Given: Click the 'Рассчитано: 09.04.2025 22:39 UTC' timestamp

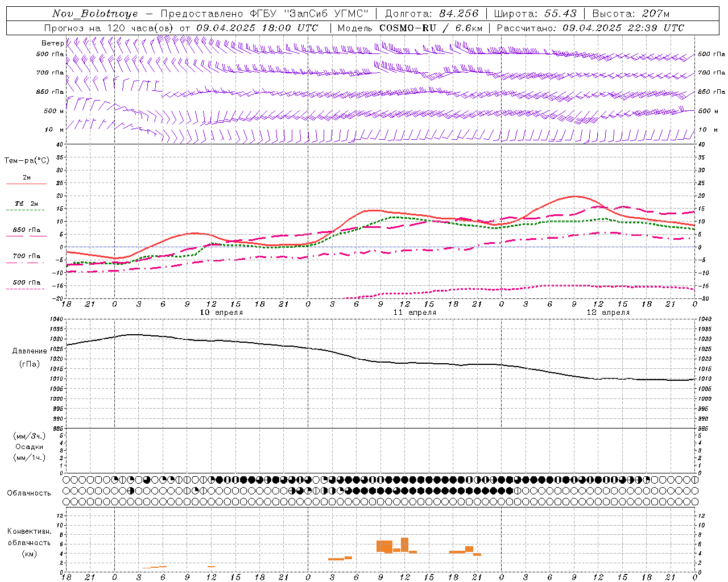Looking at the screenshot, I should click(590, 28).
